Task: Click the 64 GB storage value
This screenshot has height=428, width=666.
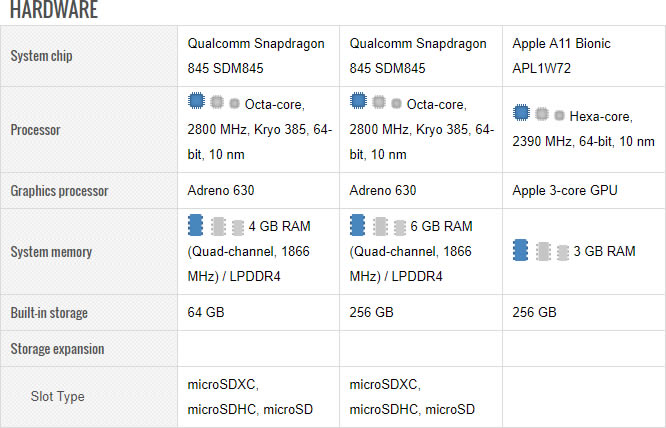Action: coord(207,312)
